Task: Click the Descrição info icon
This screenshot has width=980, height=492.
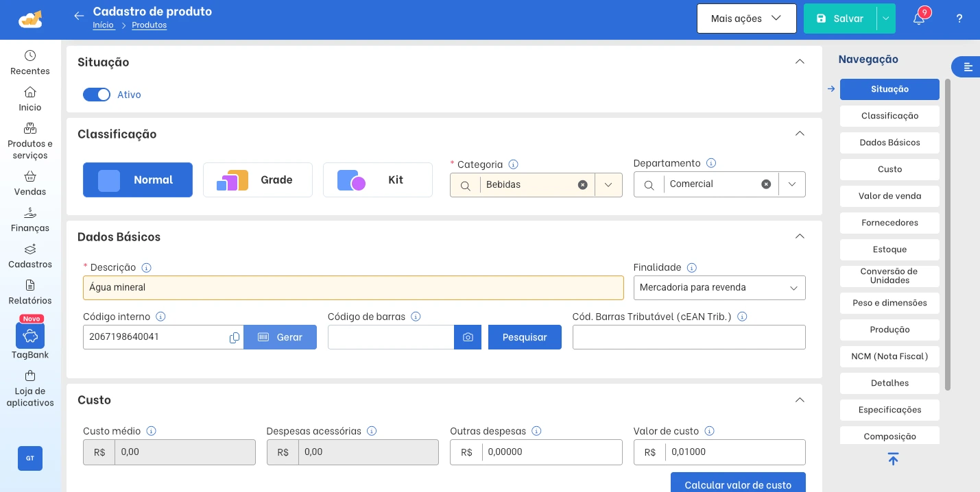Action: click(x=146, y=268)
